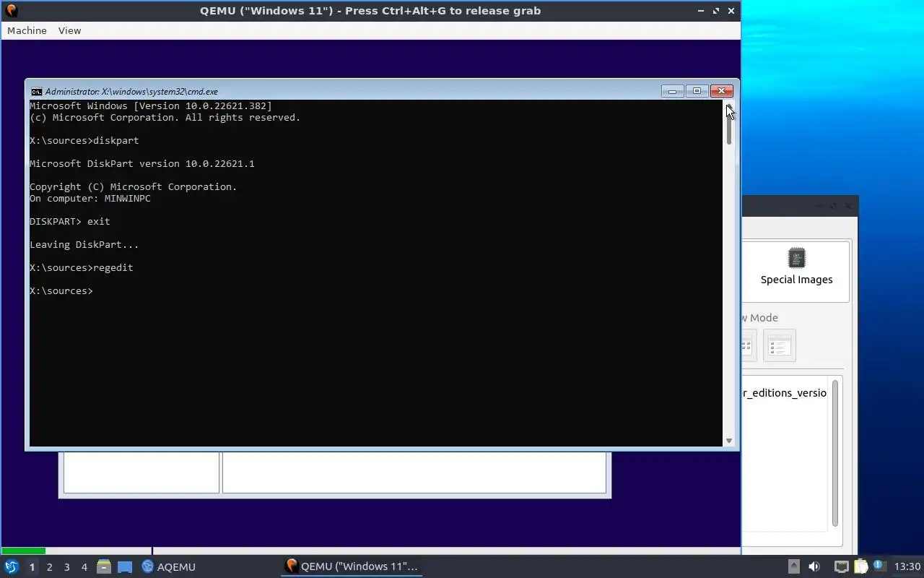This screenshot has width=924, height=578.
Task: Click the 13:30 clock in the taskbar
Action: 907,567
